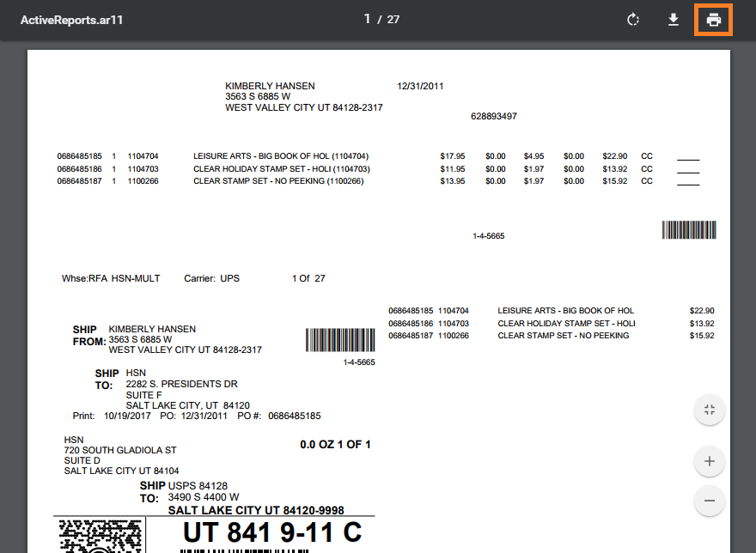The height and width of the screenshot is (553, 756).
Task: Click order number 0686485185 in first table
Action: [80, 156]
